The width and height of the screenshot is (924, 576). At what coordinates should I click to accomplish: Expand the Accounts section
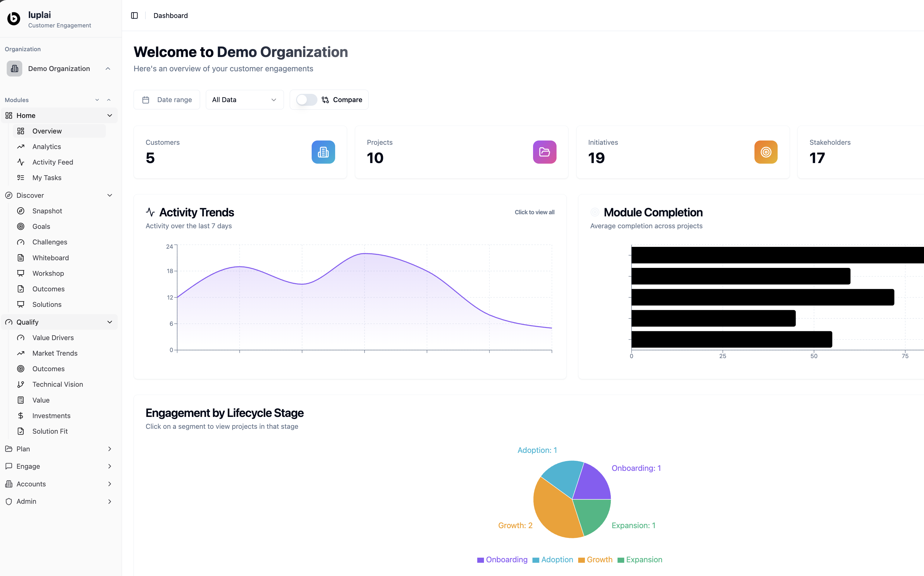tap(110, 484)
